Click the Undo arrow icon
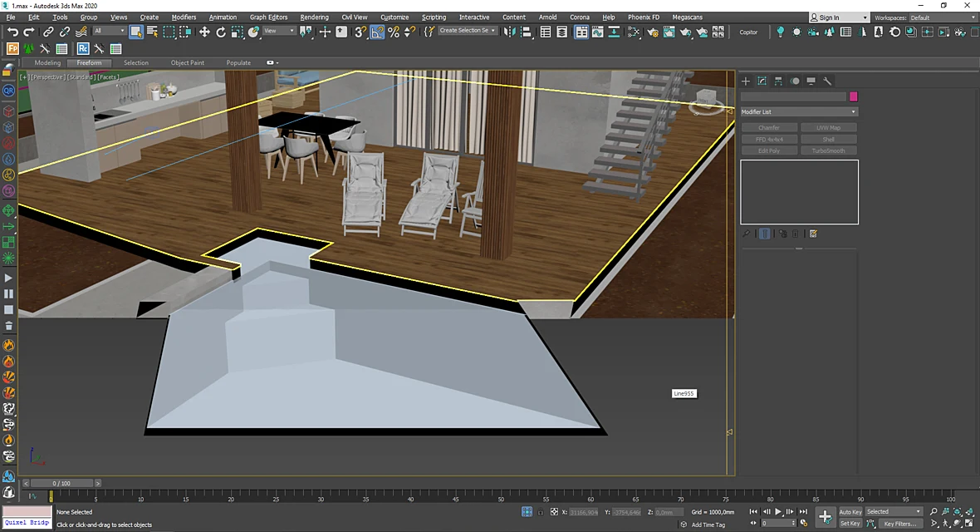This screenshot has width=980, height=532. [x=12, y=32]
